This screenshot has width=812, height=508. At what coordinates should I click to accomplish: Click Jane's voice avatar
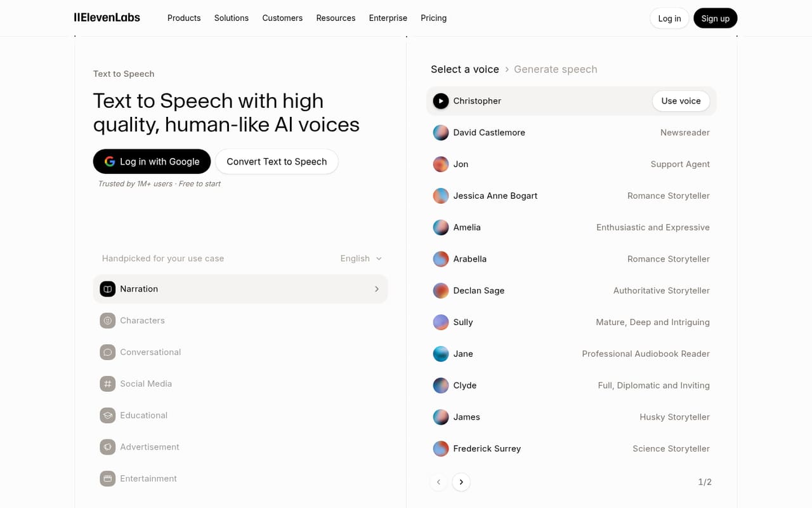441,354
